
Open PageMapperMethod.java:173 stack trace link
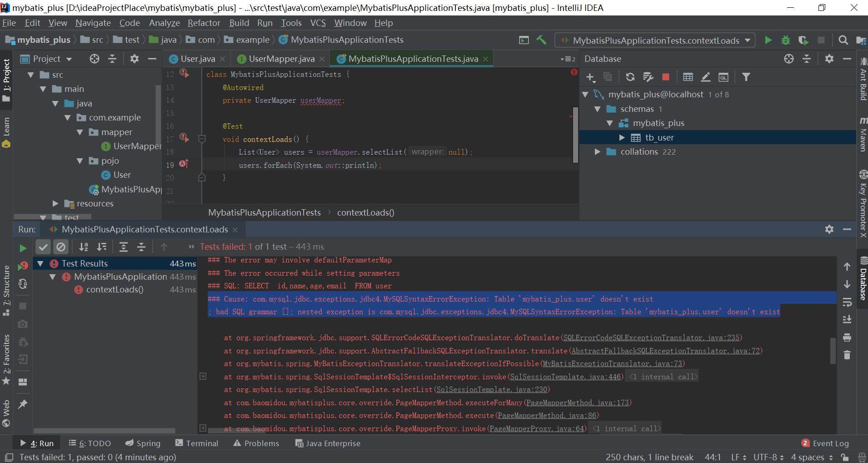(x=578, y=403)
